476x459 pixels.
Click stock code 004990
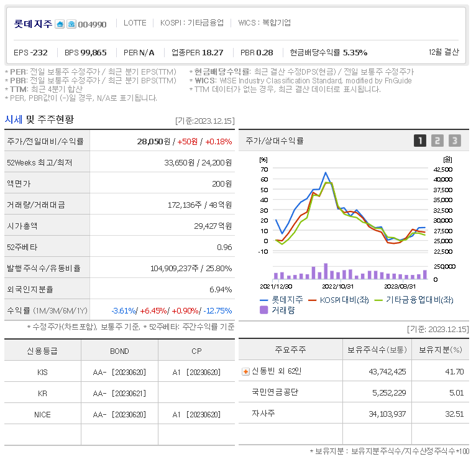point(92,24)
